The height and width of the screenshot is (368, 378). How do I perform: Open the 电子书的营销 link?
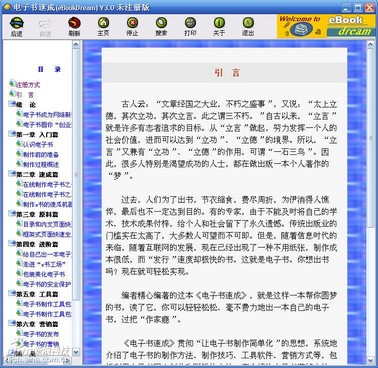[41, 344]
